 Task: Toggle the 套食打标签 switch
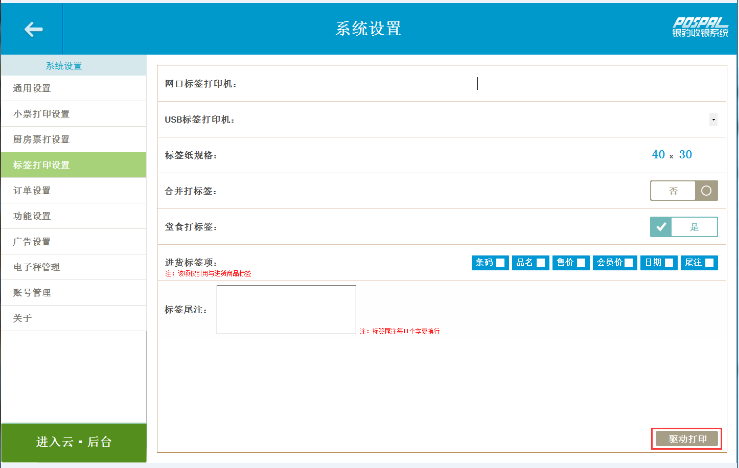coord(684,227)
